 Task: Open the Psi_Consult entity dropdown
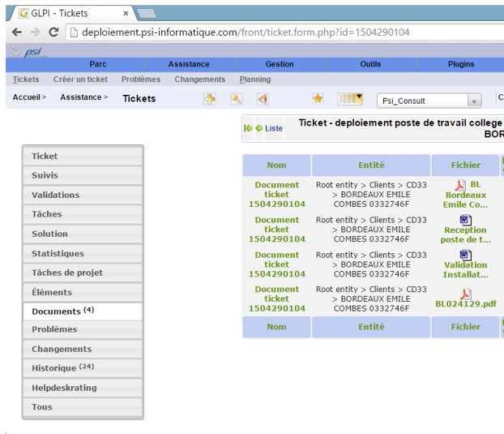click(x=429, y=101)
